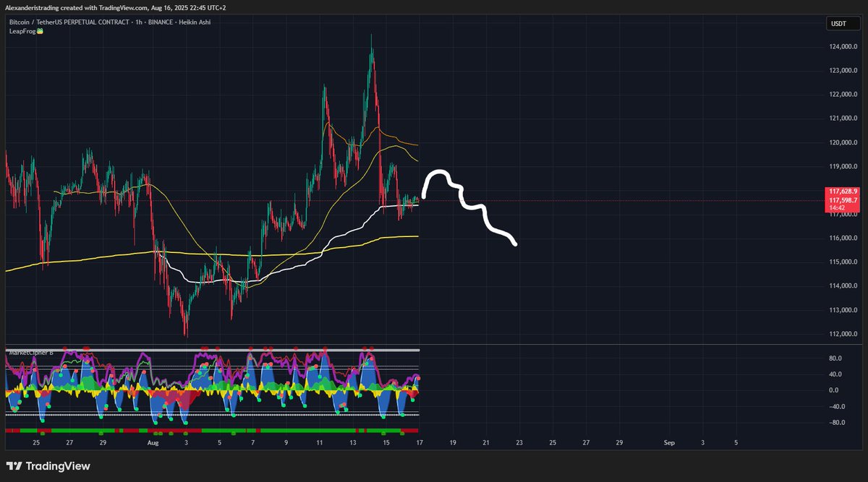This screenshot has width=868, height=482.
Task: Click the LeapFrog frog emoji indicator icon
Action: click(x=41, y=30)
